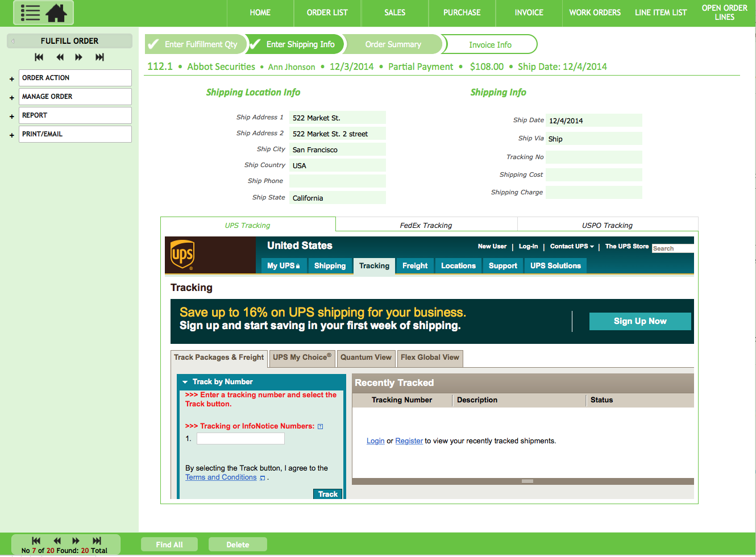Screen dimensions: 756x557
Task: Go to Enter Fulfillment Qty step
Action: coord(195,44)
